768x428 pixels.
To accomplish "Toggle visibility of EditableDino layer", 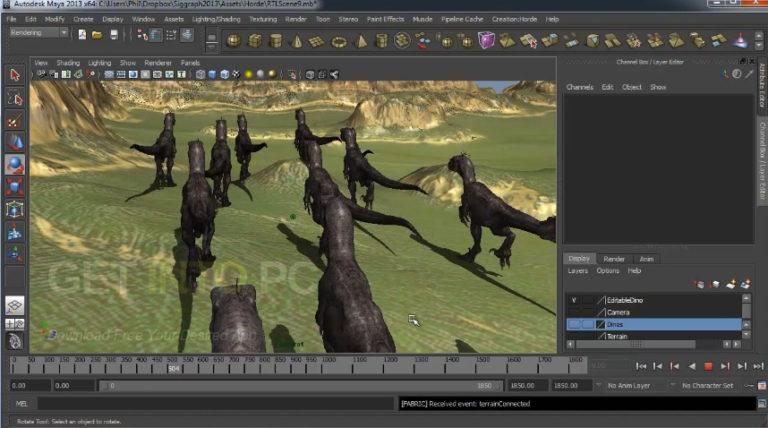I will [574, 299].
